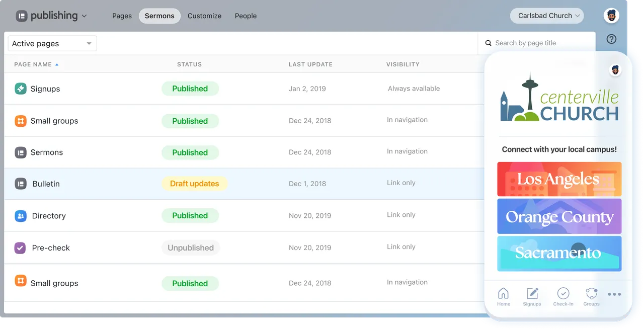Choose the Sacramento campus banner

click(x=559, y=253)
